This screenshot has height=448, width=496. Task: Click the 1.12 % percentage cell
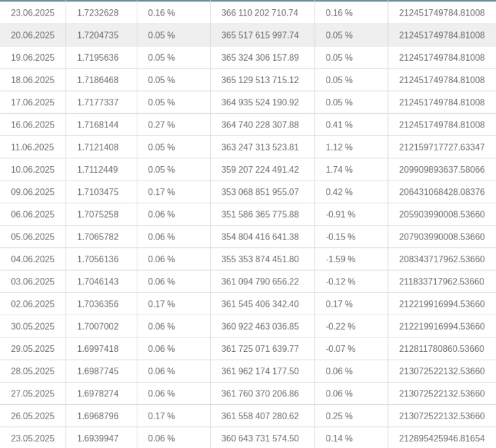[x=339, y=147]
